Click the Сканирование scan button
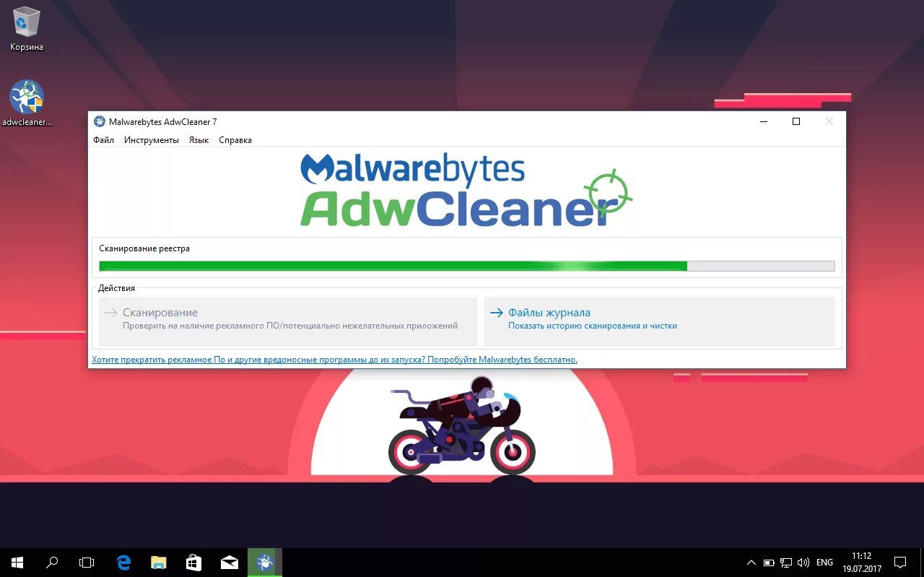 (288, 321)
